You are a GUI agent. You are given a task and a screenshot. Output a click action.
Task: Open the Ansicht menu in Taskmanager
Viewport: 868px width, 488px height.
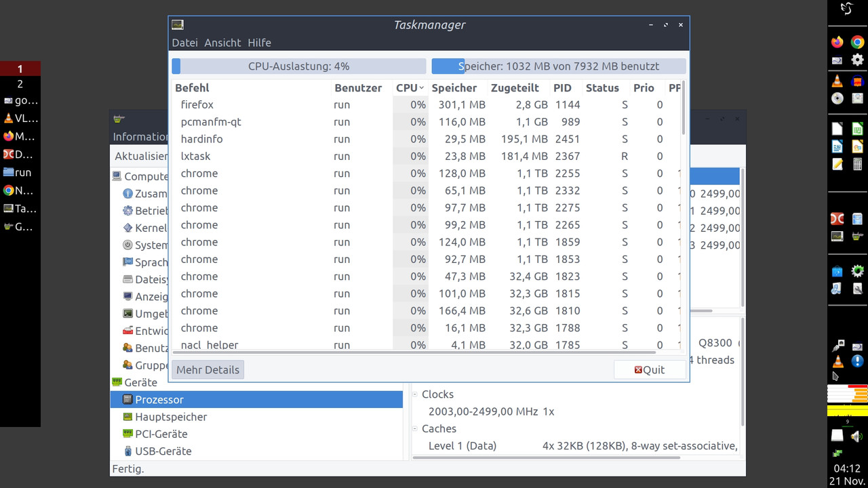coord(222,43)
